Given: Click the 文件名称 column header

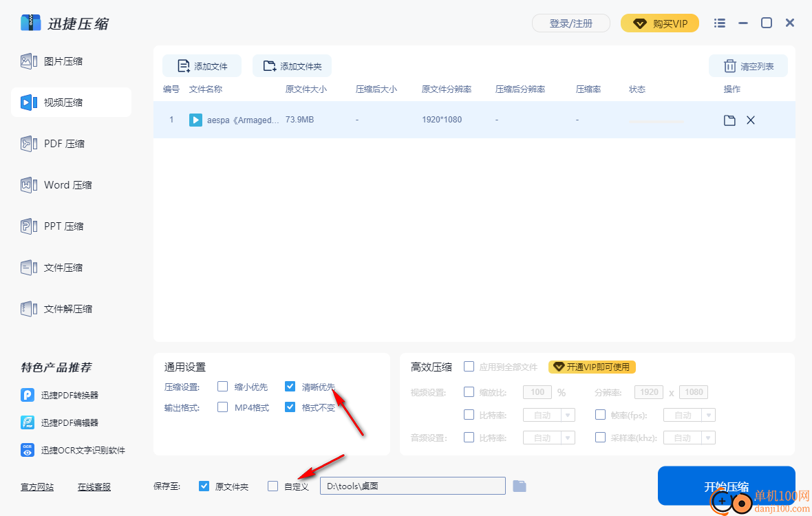Looking at the screenshot, I should click(x=205, y=89).
